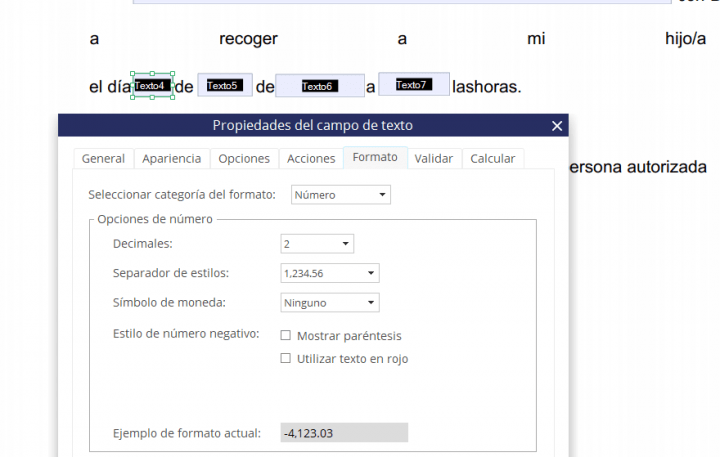Click the word recoger in the document
Image resolution: width=720 pixels, height=457 pixels.
point(248,39)
